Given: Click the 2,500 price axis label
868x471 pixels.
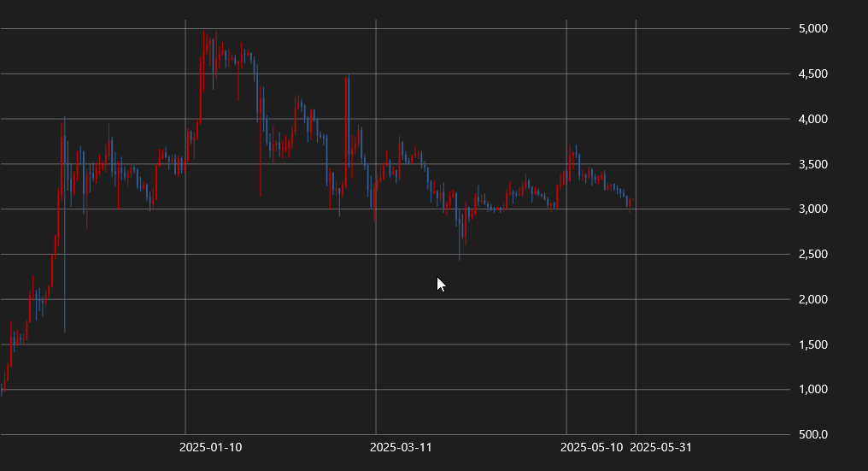Looking at the screenshot, I should point(813,255).
